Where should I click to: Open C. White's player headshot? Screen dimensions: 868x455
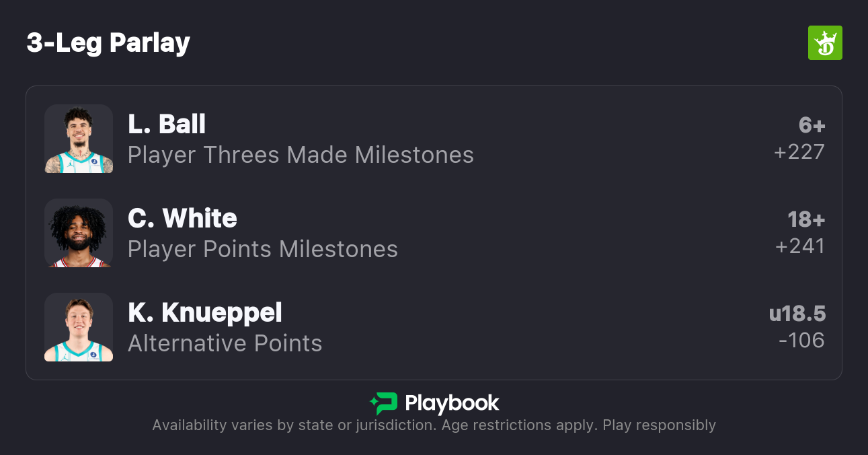pos(79,233)
